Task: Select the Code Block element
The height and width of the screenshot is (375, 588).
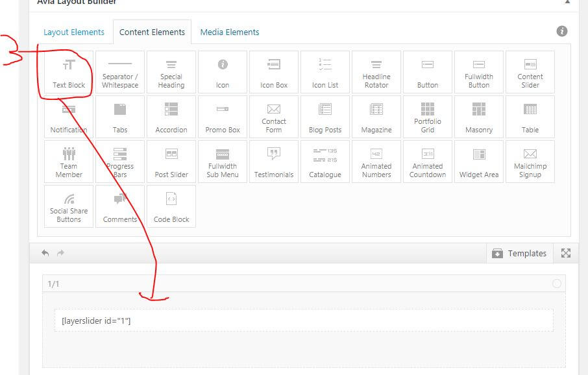Action: [171, 207]
